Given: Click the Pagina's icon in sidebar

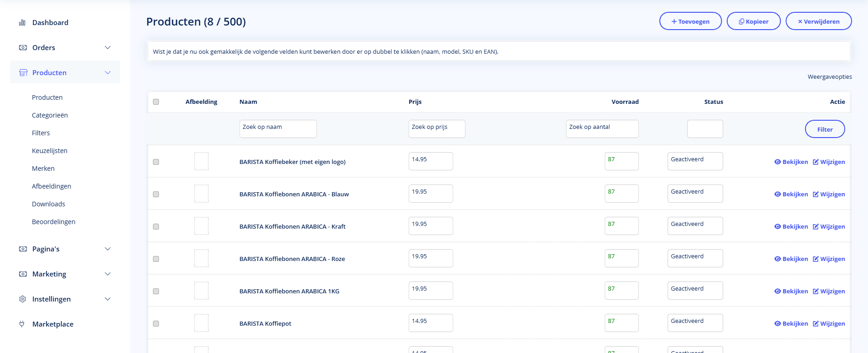Looking at the screenshot, I should coord(23,249).
